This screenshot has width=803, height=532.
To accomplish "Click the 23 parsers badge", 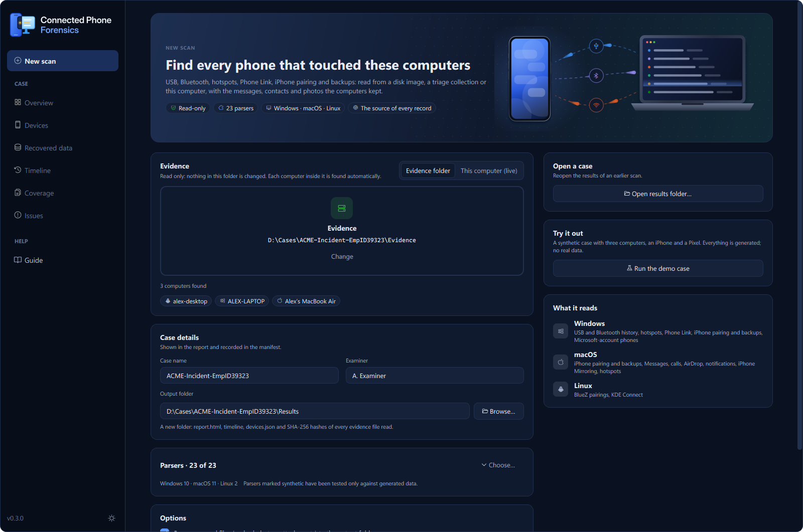I will [236, 108].
